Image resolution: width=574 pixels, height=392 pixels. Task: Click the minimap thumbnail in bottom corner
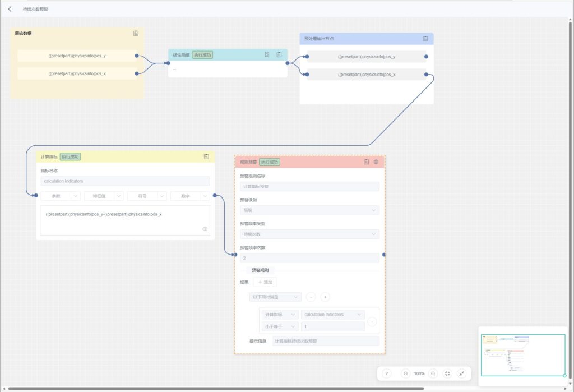pyautogui.click(x=522, y=355)
